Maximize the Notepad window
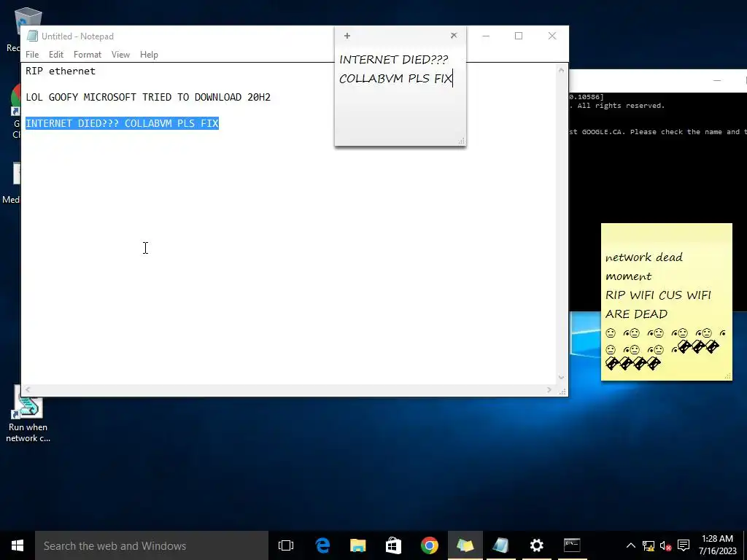The width and height of the screenshot is (747, 560). click(519, 36)
